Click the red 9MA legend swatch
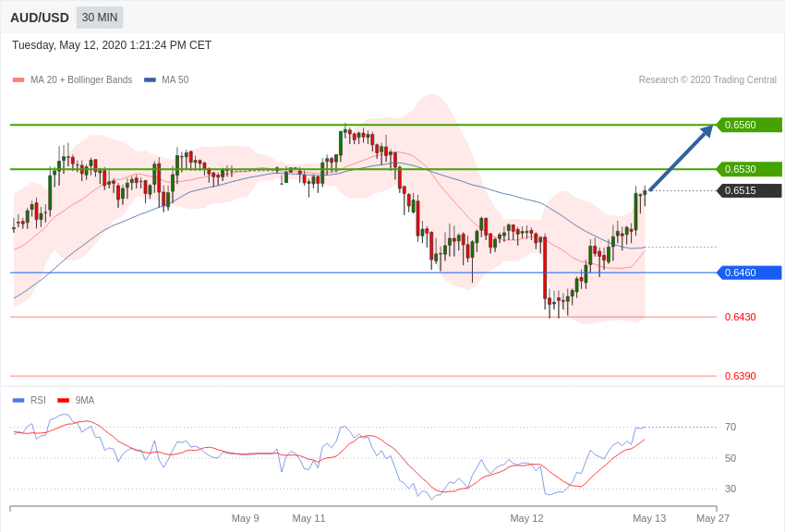The width and height of the screenshot is (785, 532). [x=63, y=400]
